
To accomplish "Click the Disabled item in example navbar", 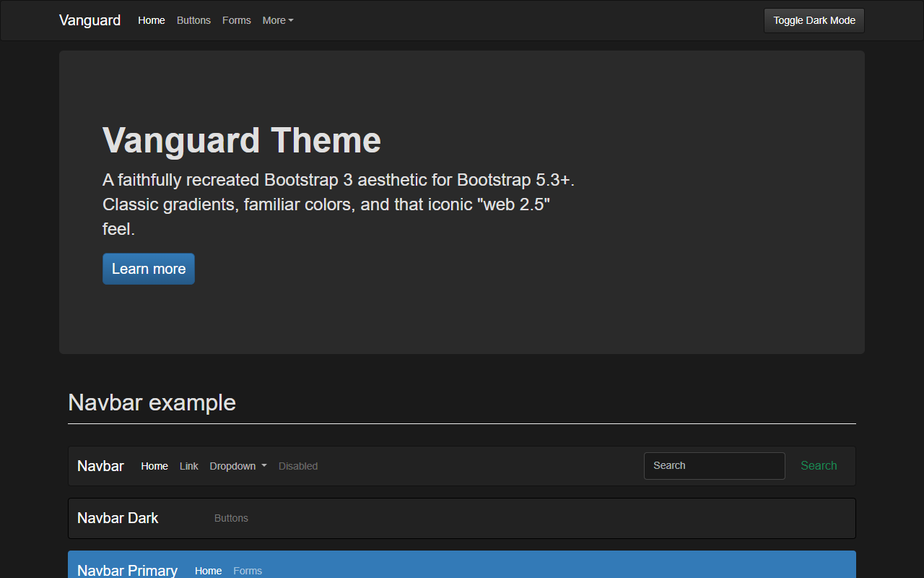I will pyautogui.click(x=298, y=466).
